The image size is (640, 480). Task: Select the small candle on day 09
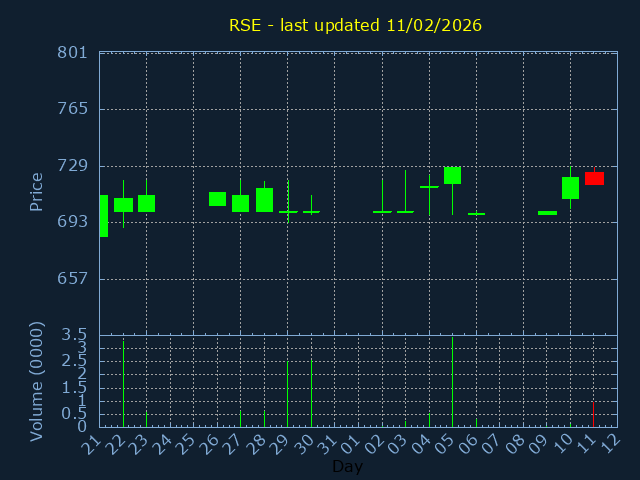pyautogui.click(x=547, y=213)
